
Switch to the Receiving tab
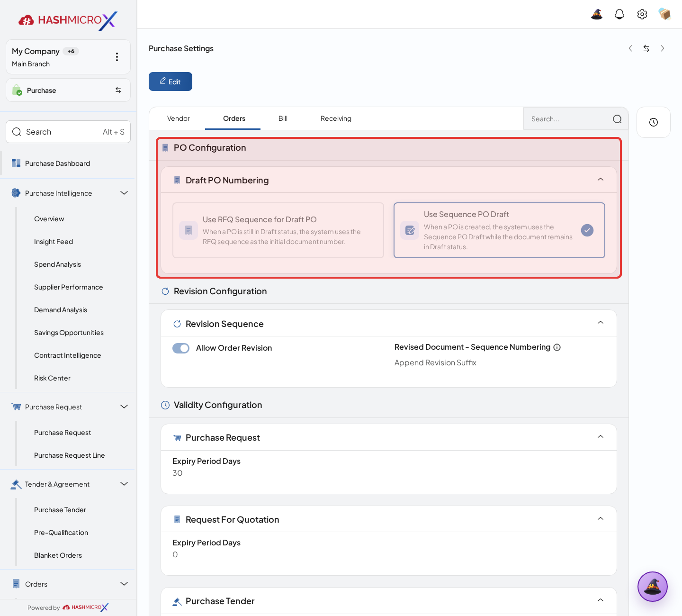(336, 118)
